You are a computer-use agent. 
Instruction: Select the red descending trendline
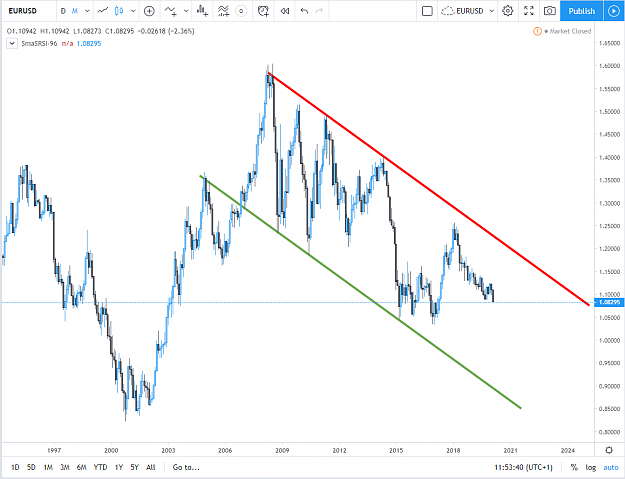coord(428,188)
